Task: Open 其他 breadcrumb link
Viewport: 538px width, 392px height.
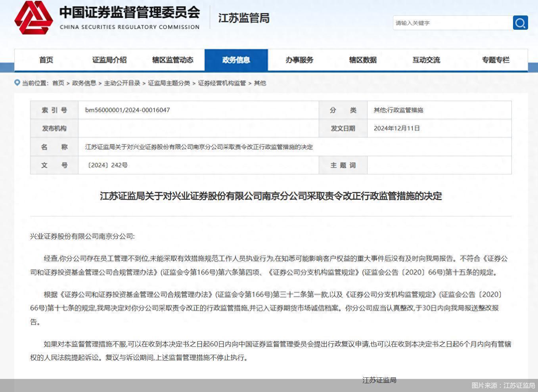Action: (260, 83)
